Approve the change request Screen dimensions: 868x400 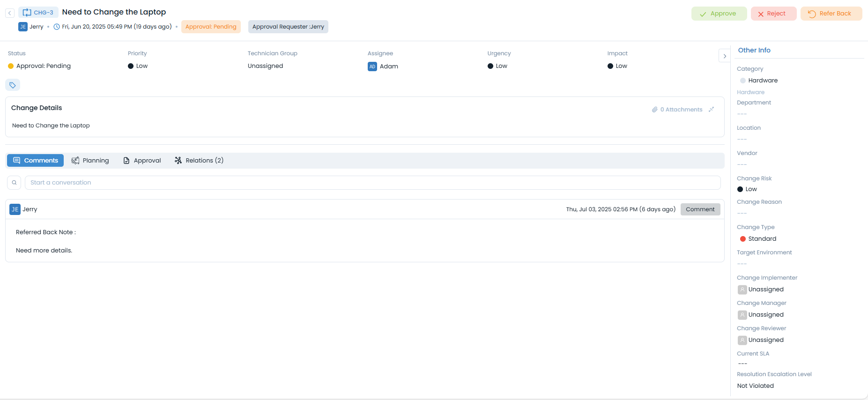pyautogui.click(x=719, y=14)
